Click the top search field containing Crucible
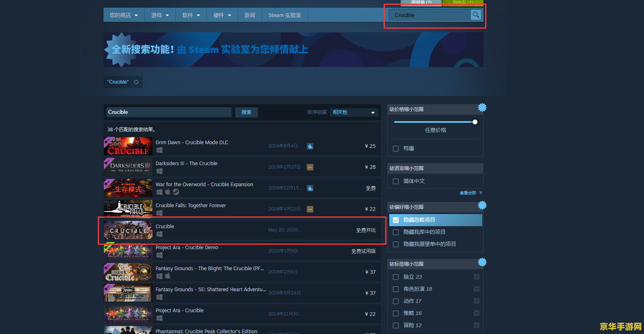 (x=430, y=15)
